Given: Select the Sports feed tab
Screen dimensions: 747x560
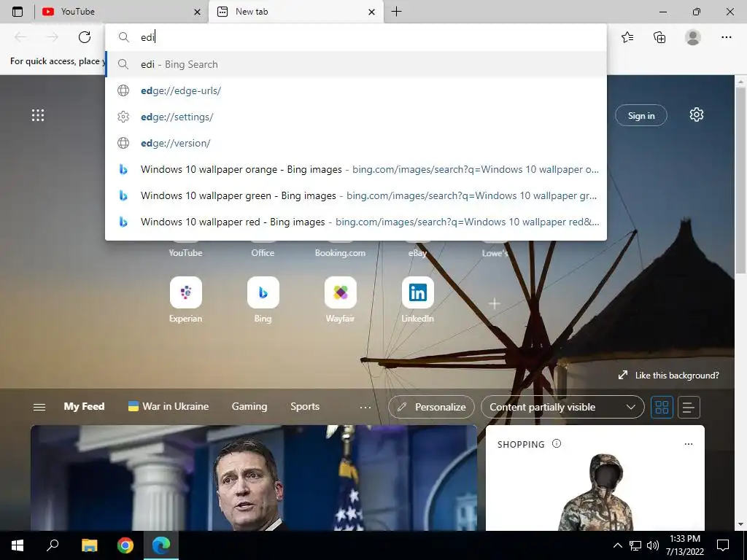Looking at the screenshot, I should tap(305, 406).
